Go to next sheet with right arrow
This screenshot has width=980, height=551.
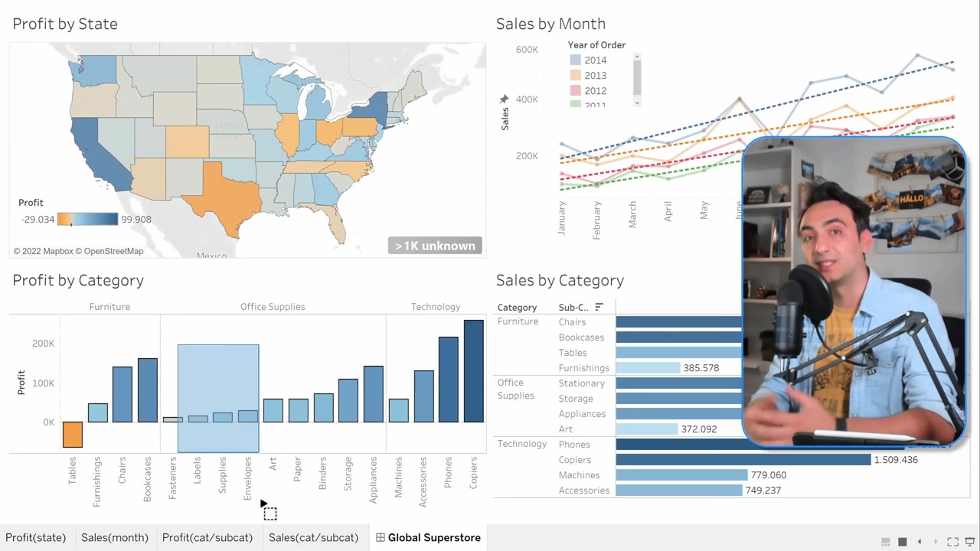936,542
